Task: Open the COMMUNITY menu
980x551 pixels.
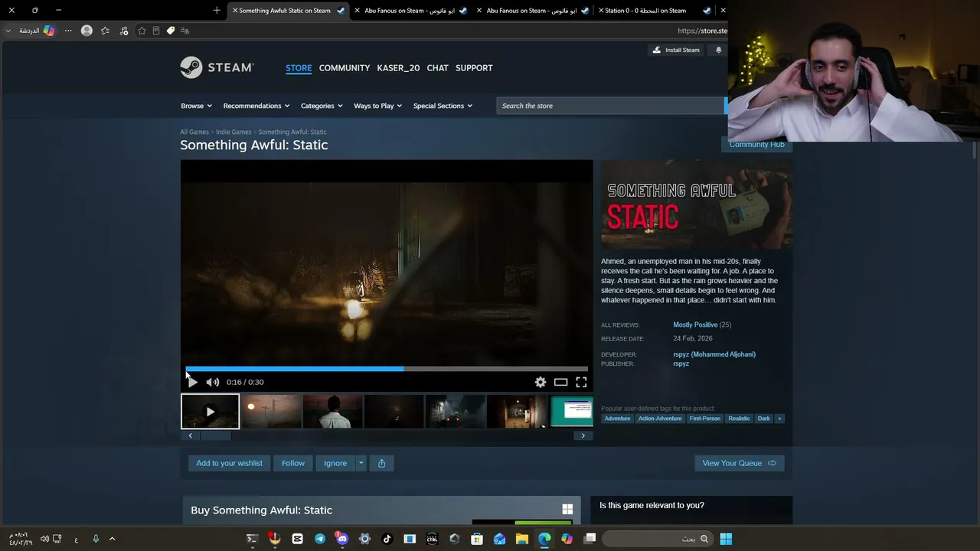Action: point(345,68)
